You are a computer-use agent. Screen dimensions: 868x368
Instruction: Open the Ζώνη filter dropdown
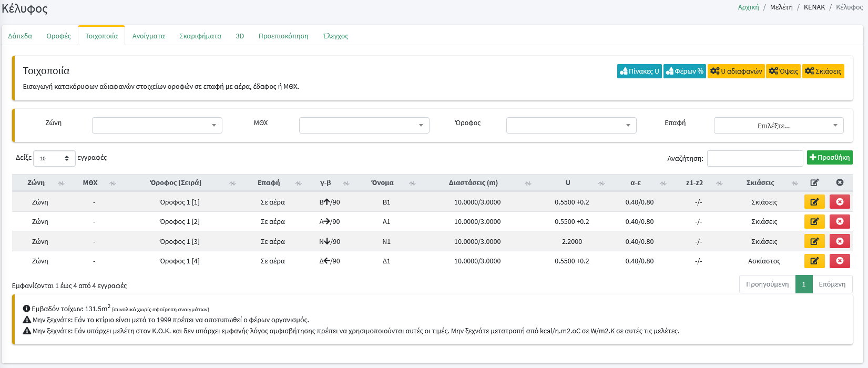pyautogui.click(x=157, y=126)
